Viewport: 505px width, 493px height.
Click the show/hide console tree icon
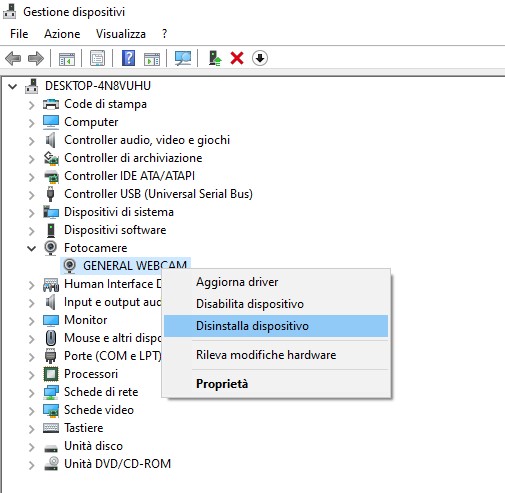pyautogui.click(x=67, y=59)
